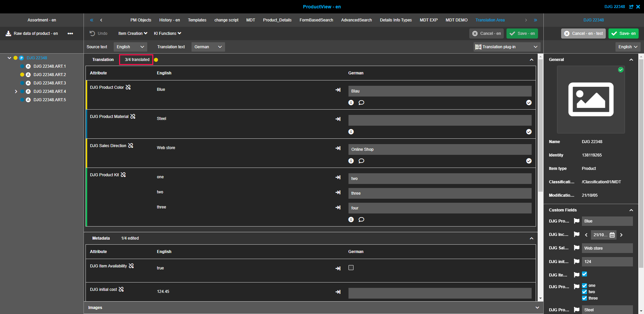Click the green Save - en button

coord(522,34)
